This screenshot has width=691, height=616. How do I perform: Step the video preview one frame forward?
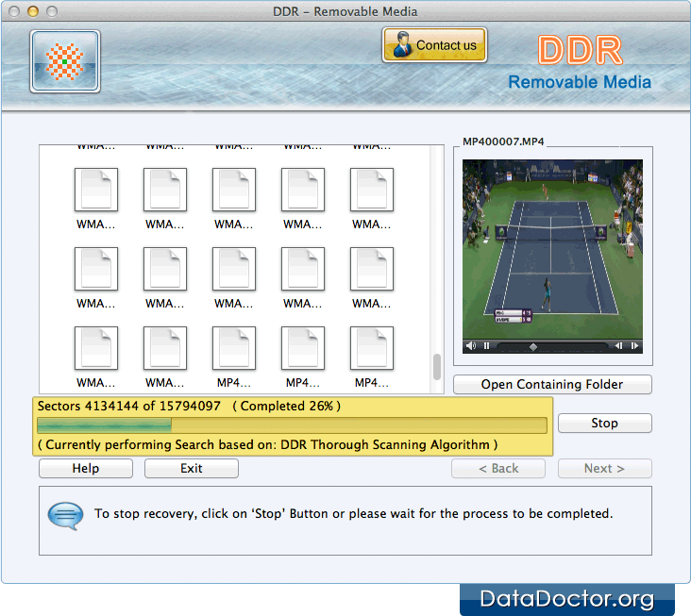pos(634,345)
